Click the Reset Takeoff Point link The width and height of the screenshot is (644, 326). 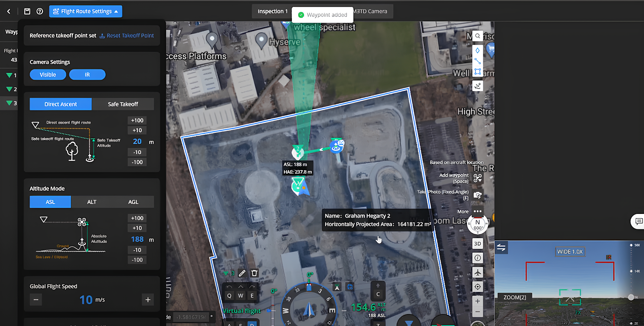pyautogui.click(x=130, y=36)
